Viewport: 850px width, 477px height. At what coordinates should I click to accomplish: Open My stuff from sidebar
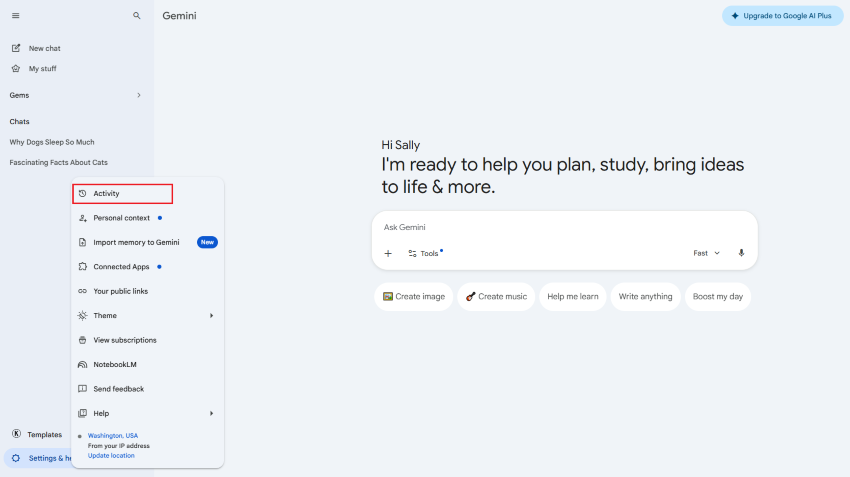click(x=42, y=69)
